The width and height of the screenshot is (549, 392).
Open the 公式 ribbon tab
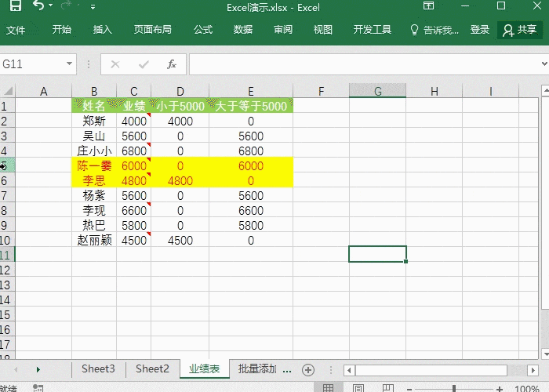pos(203,30)
